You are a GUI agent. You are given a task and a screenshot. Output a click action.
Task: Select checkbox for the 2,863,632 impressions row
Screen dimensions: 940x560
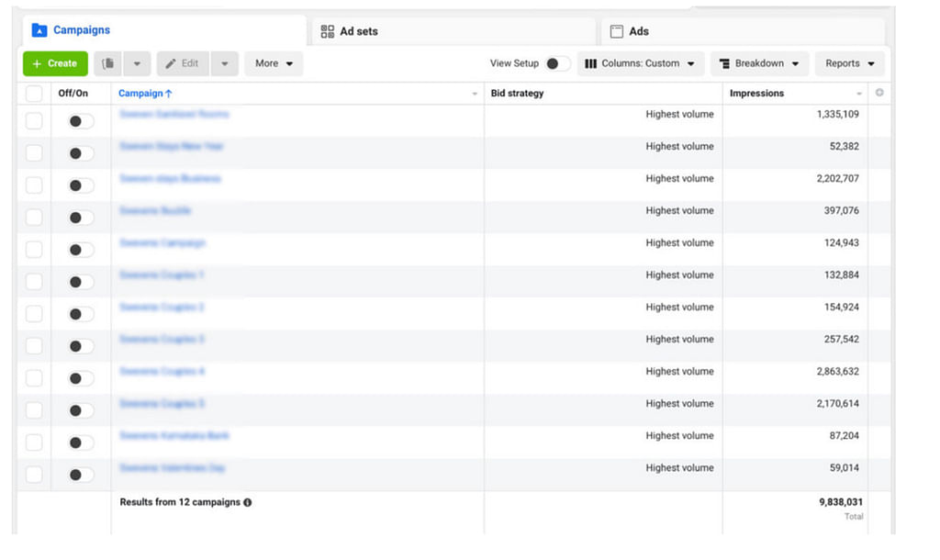tap(34, 378)
